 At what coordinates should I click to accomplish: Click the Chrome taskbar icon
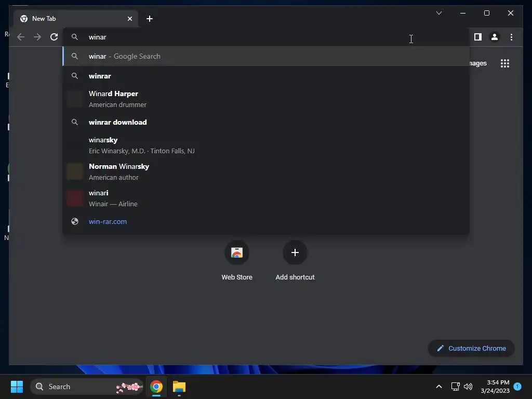click(x=156, y=387)
